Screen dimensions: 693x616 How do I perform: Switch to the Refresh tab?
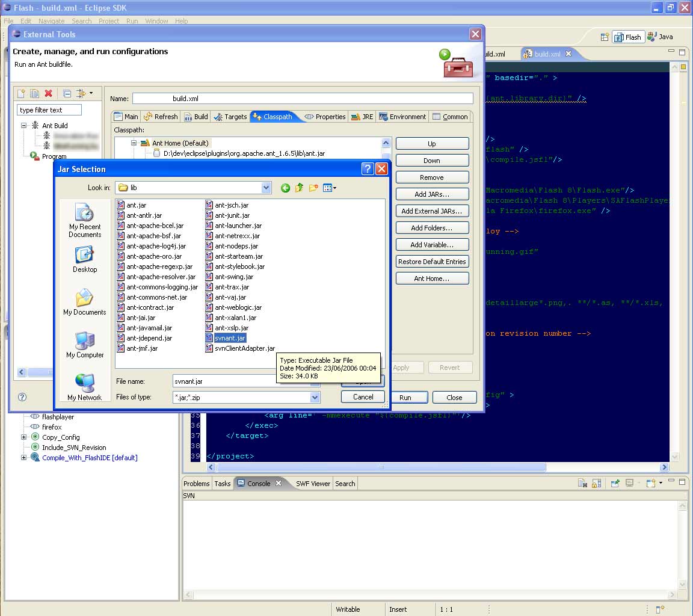tap(161, 117)
